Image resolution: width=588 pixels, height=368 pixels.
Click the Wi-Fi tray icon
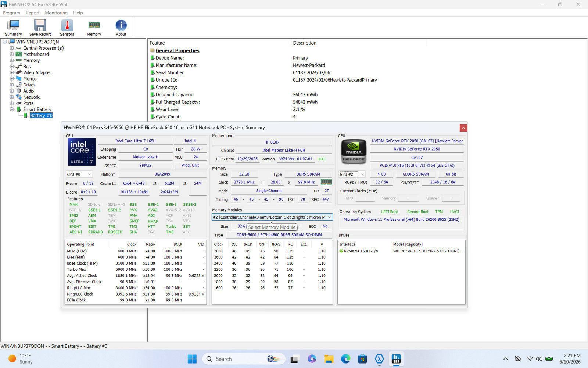coord(530,359)
